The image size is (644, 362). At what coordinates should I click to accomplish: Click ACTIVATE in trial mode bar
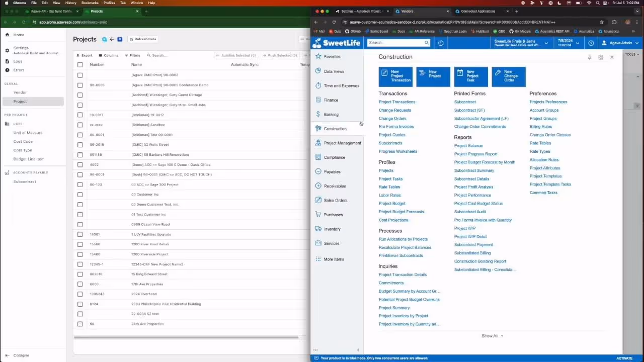pos(624,358)
